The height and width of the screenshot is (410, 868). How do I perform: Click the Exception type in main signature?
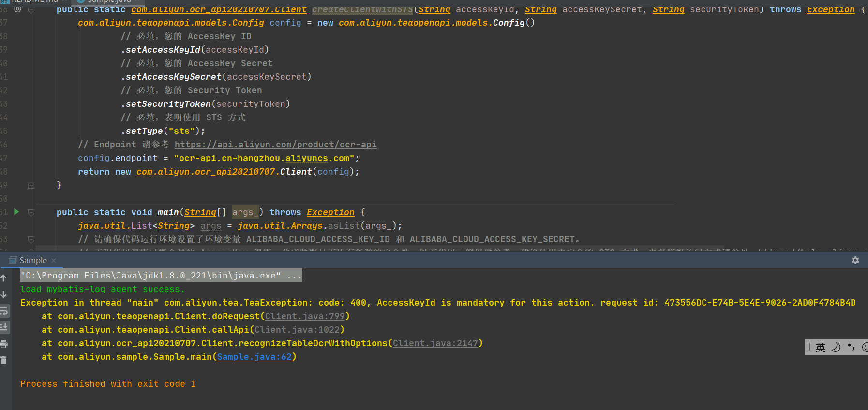pyautogui.click(x=330, y=212)
